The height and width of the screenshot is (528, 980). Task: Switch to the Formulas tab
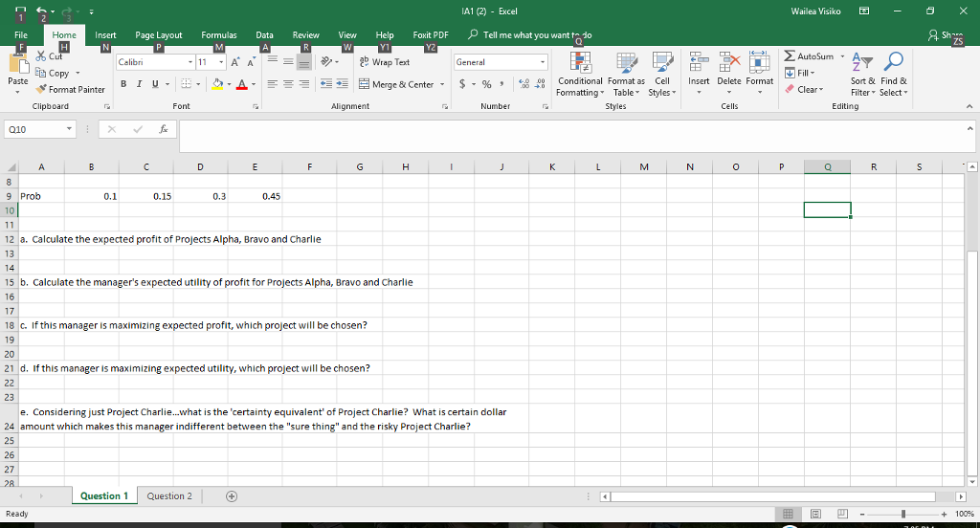tap(219, 35)
